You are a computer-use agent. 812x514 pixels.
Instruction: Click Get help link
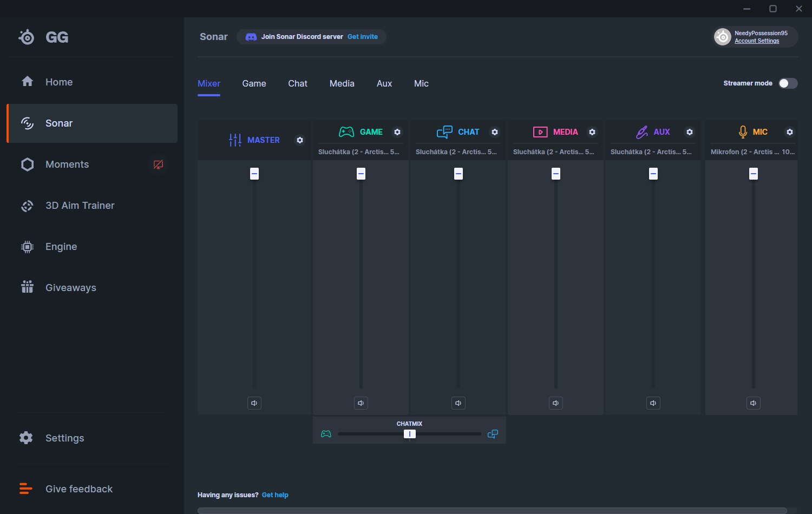tap(275, 495)
